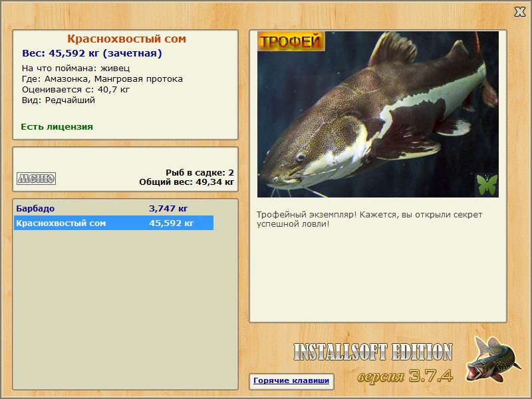Click the pike fish logo icon
This screenshot has width=532, height=399.
493,360
